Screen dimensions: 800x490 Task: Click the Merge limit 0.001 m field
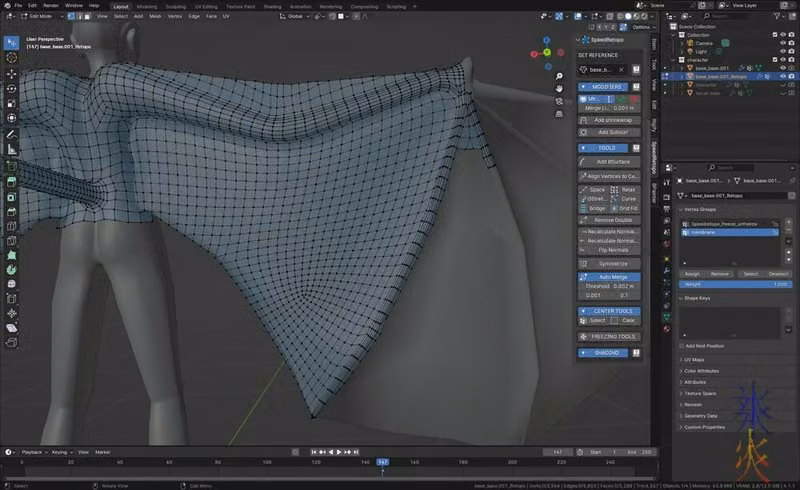pyautogui.click(x=609, y=108)
